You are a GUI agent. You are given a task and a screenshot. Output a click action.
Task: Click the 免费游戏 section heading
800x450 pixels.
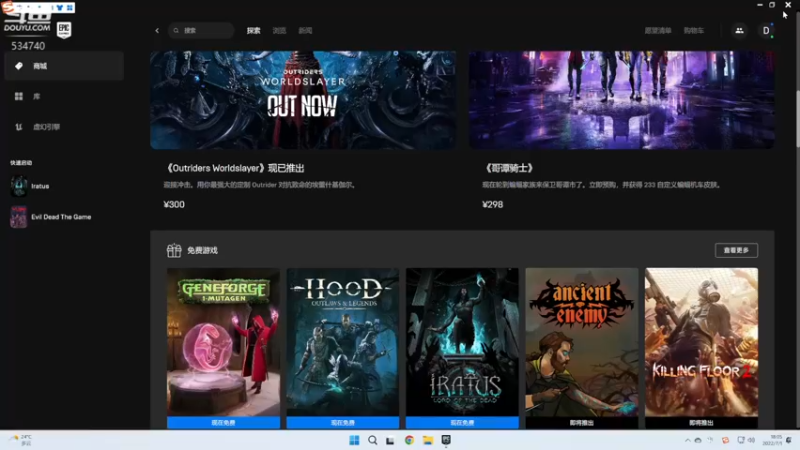tap(202, 251)
